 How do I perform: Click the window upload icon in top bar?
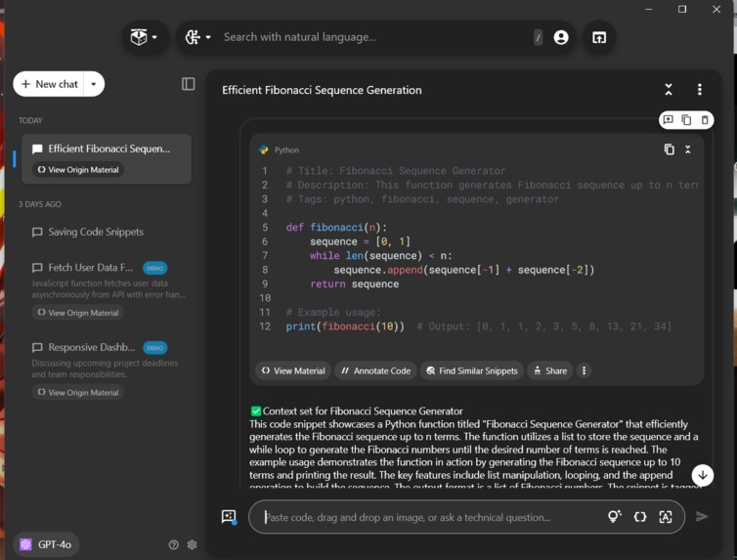pyautogui.click(x=599, y=37)
